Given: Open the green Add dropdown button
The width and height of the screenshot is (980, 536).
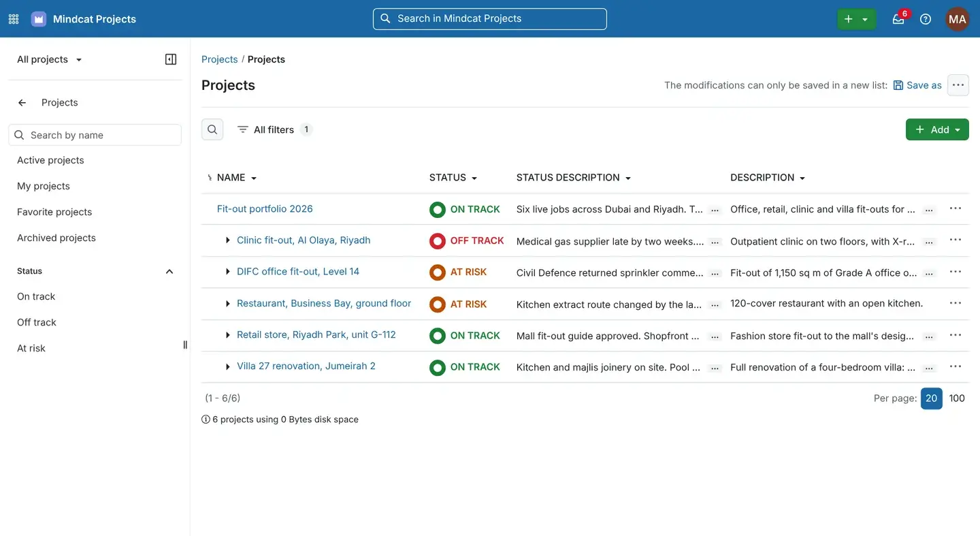Looking at the screenshot, I should pos(937,129).
